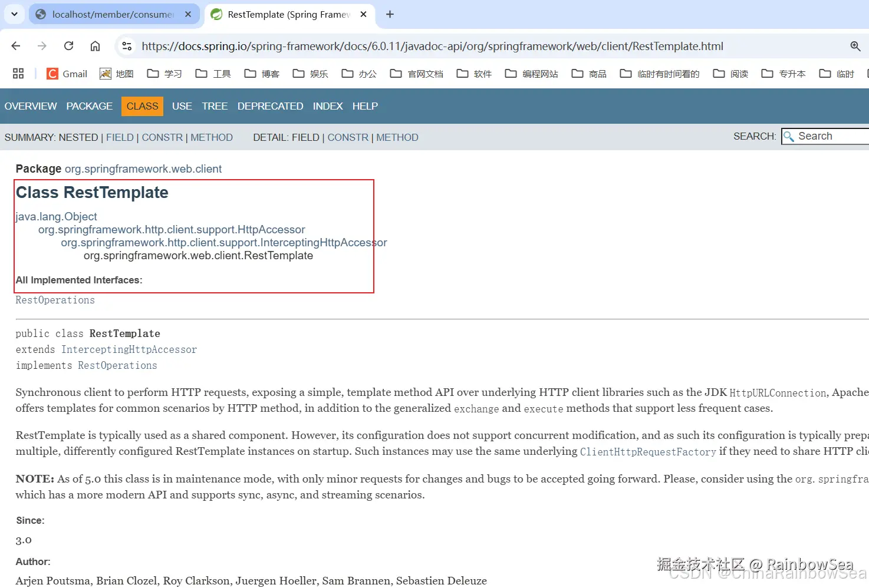Jump to the CONSTR summary section
Viewport: 869px width, 588px height.
(162, 137)
